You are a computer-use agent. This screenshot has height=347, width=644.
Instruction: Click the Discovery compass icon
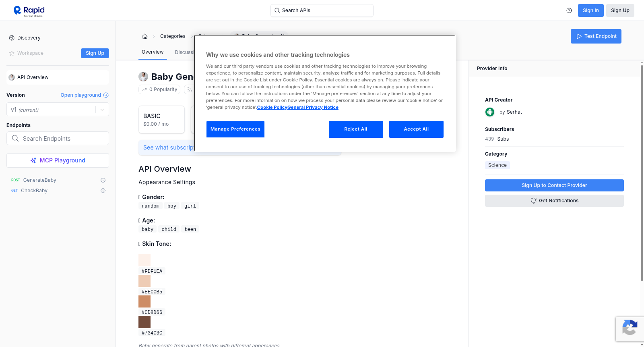coord(12,38)
